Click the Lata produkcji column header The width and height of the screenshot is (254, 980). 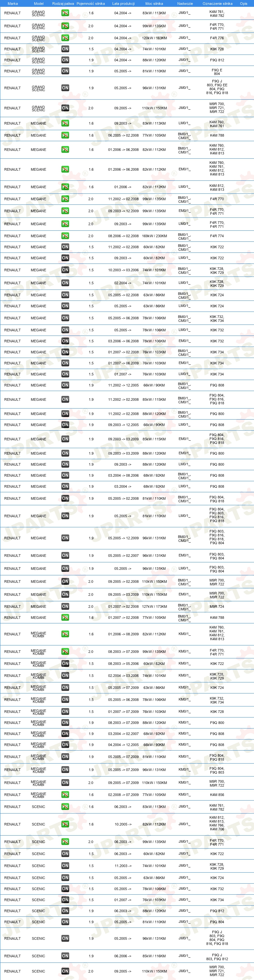pyautogui.click(x=123, y=4)
